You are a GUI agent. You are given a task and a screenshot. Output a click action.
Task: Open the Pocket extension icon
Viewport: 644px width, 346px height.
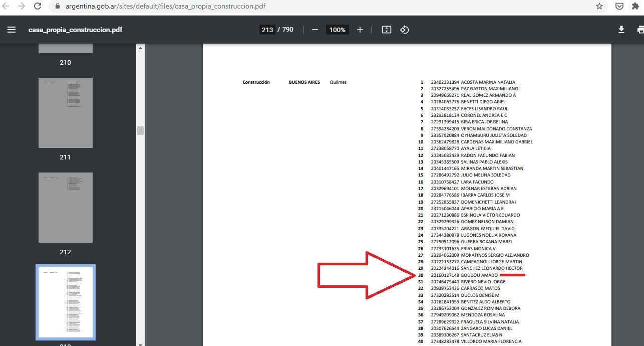[x=619, y=7]
